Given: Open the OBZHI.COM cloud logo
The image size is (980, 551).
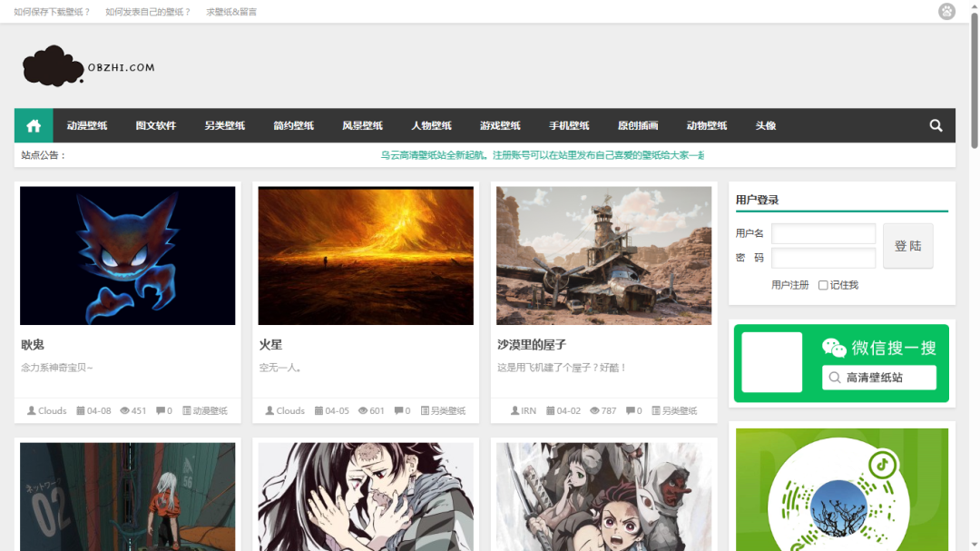Looking at the screenshot, I should coord(89,65).
